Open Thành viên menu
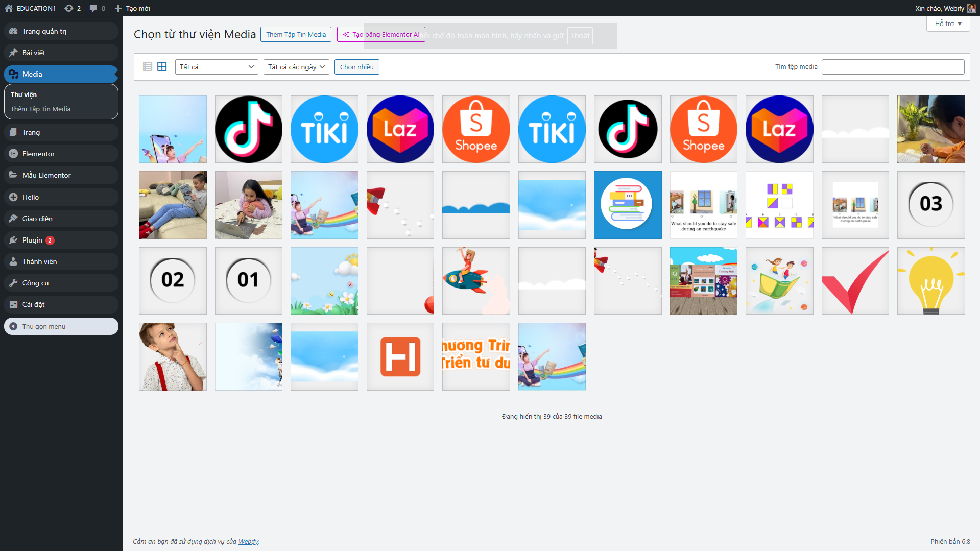Screen dimensions: 980x551 [61, 261]
